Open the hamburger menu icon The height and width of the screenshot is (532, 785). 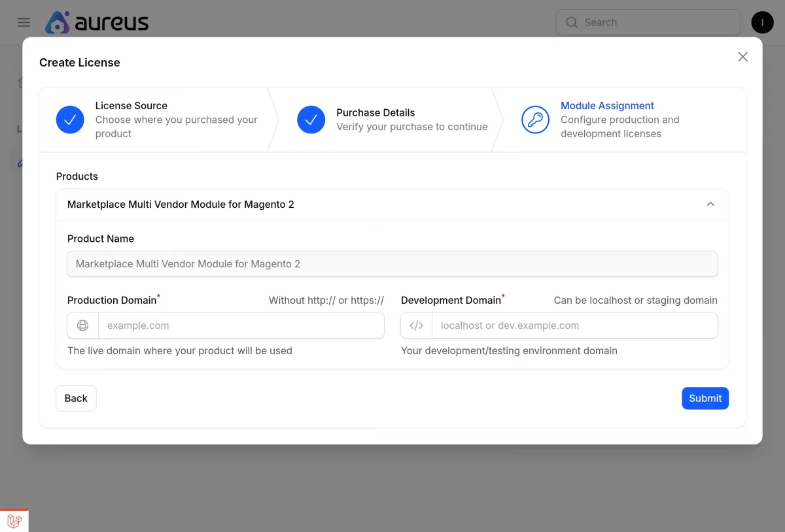(x=24, y=22)
